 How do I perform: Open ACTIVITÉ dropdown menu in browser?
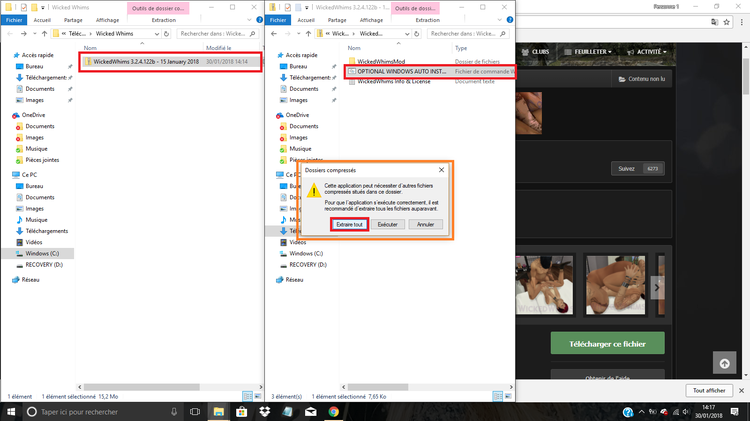(x=647, y=52)
